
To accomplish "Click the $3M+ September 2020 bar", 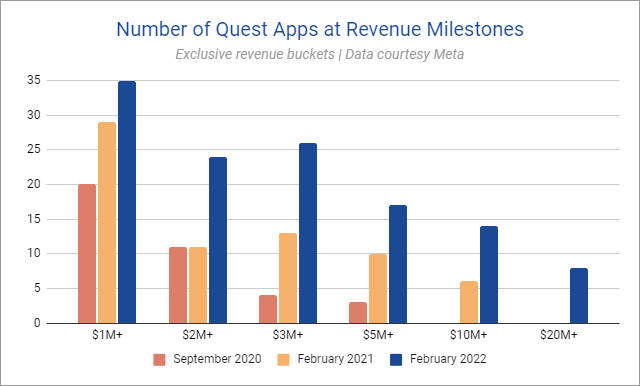I will (x=268, y=309).
